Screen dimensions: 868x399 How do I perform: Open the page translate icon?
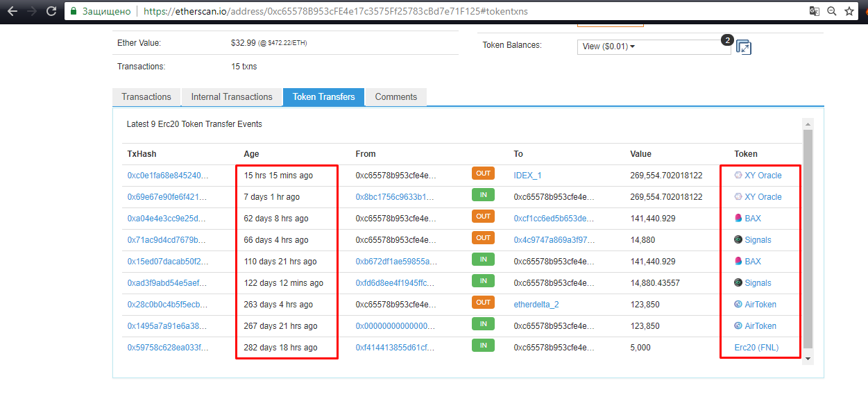[815, 11]
